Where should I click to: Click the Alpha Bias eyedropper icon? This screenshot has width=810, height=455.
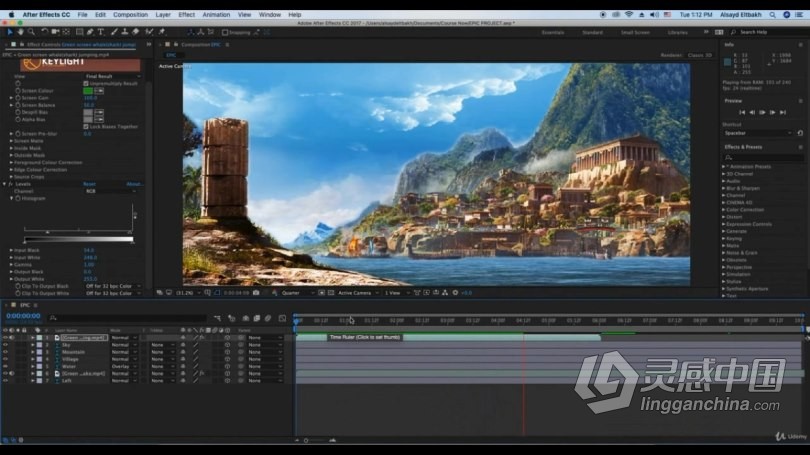99,119
